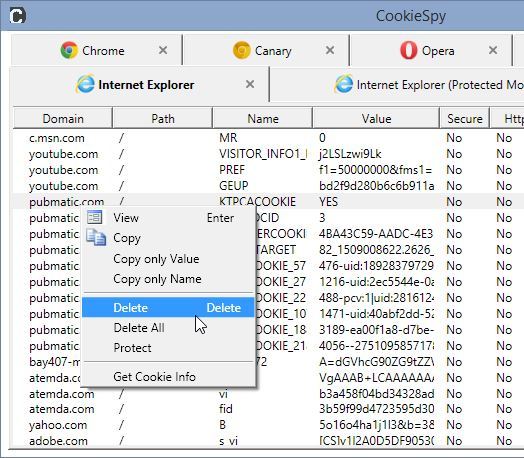Sort by the Value column header

pyautogui.click(x=376, y=119)
